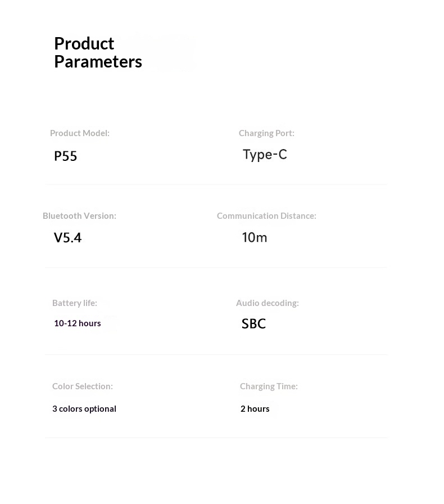Select the Type-C port value
Image resolution: width=444 pixels, height=504 pixels.
[x=265, y=155]
